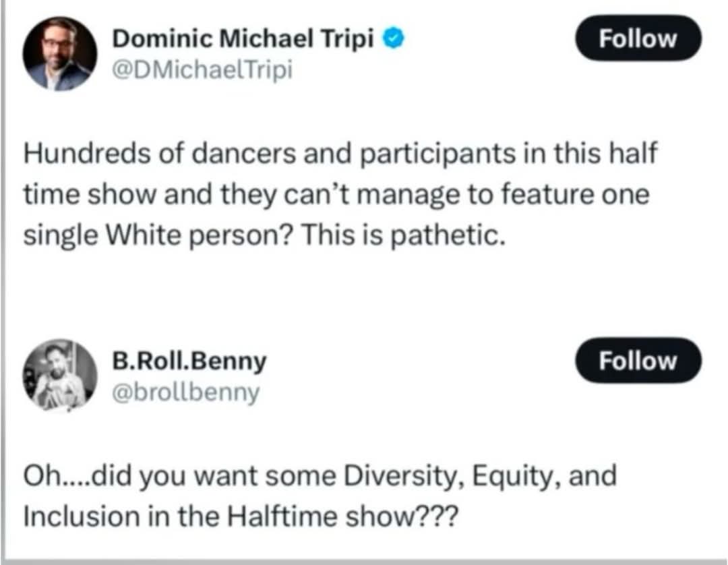
Task: Follow Dominic Michael Tripi
Action: [x=638, y=38]
